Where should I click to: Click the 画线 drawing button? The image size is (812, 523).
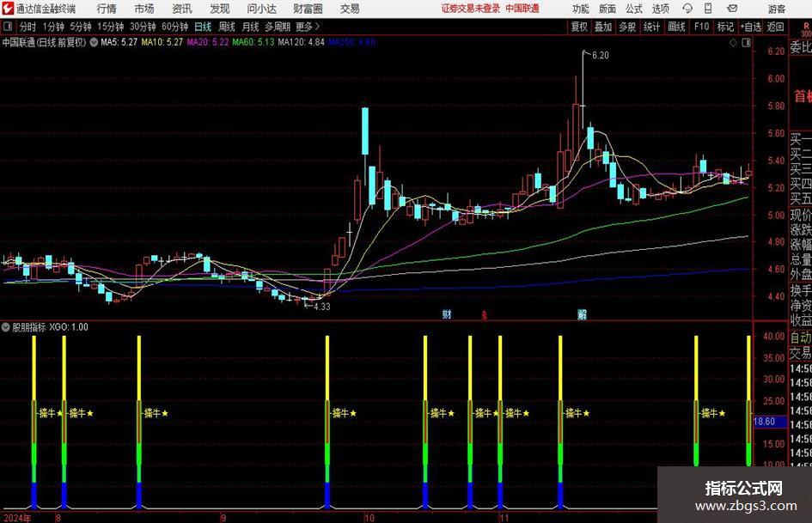[676, 27]
